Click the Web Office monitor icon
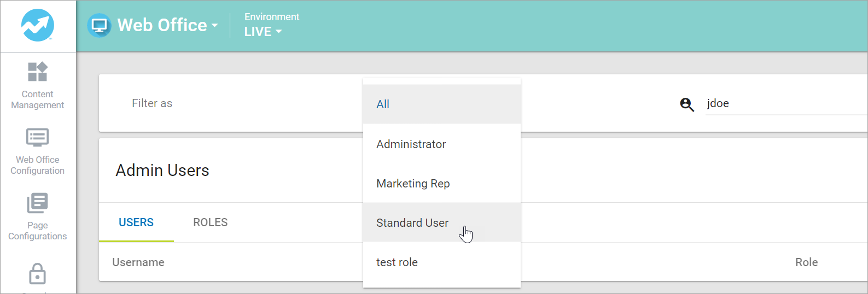Image resolution: width=868 pixels, height=294 pixels. point(99,26)
